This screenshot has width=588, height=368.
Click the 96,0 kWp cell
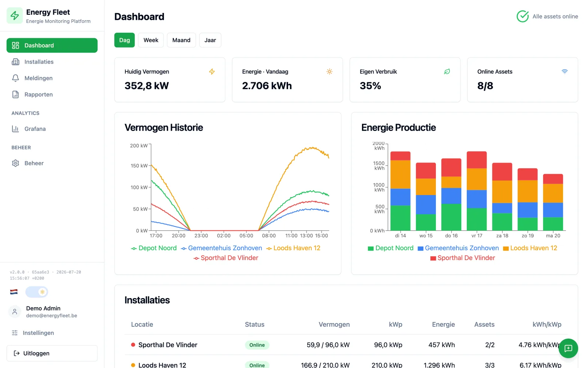pos(388,345)
